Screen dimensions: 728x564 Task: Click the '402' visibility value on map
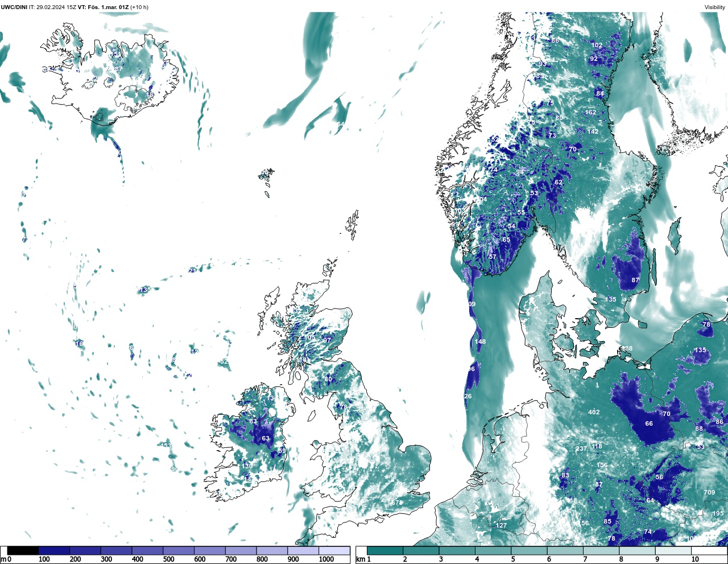click(x=594, y=412)
